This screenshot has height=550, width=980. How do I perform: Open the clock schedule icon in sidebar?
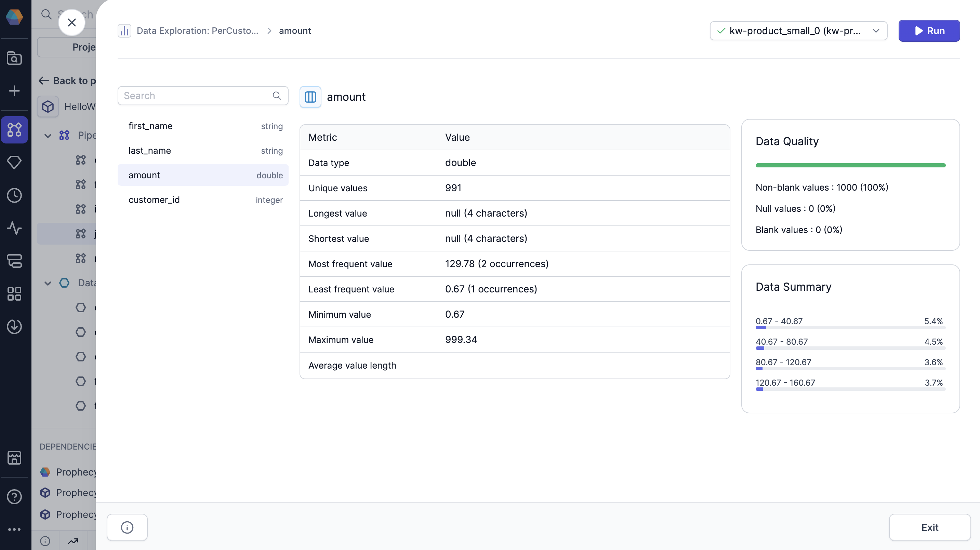tap(14, 195)
